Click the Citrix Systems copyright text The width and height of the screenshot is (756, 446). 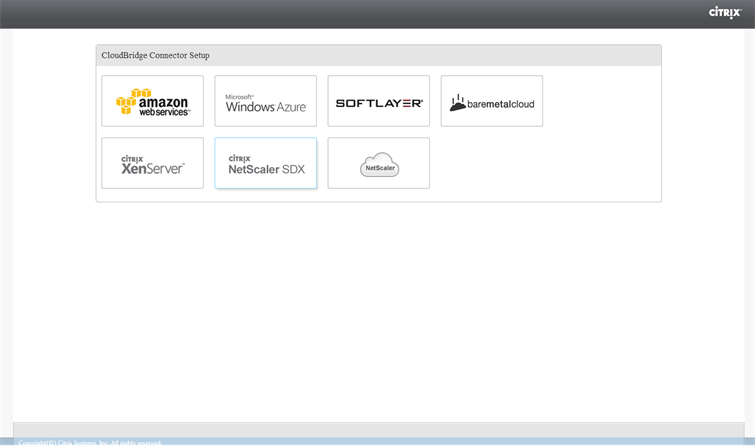coord(90,443)
